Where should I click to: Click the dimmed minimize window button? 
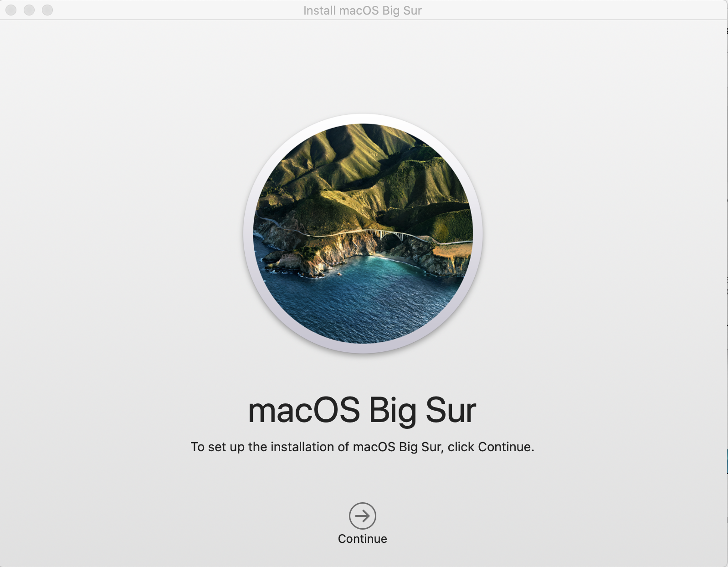(x=29, y=10)
